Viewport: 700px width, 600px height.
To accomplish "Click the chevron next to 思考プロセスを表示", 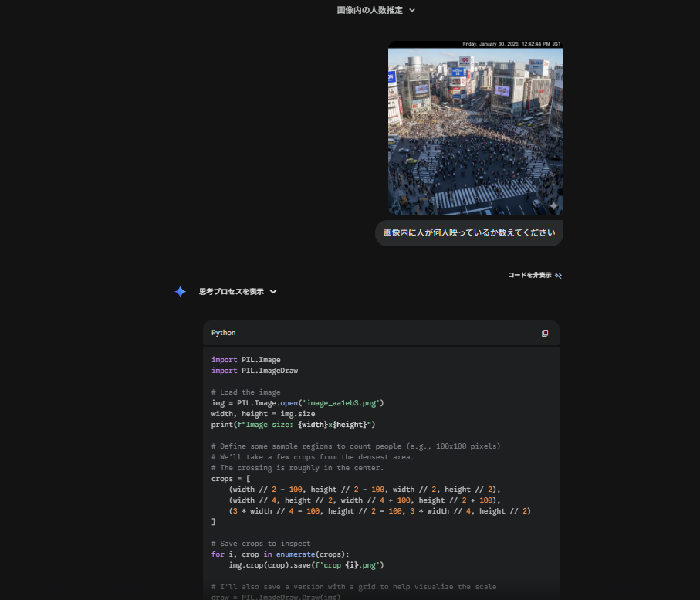I will click(x=273, y=292).
